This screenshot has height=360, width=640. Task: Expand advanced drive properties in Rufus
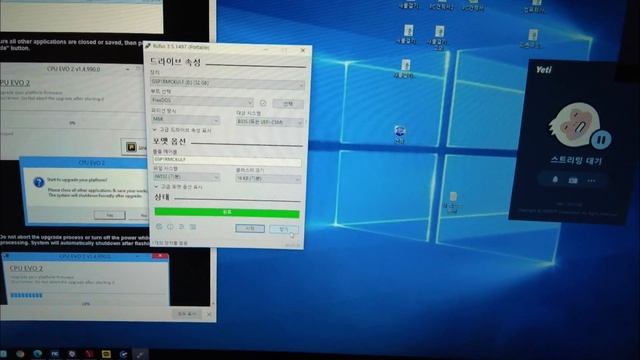coord(182,130)
